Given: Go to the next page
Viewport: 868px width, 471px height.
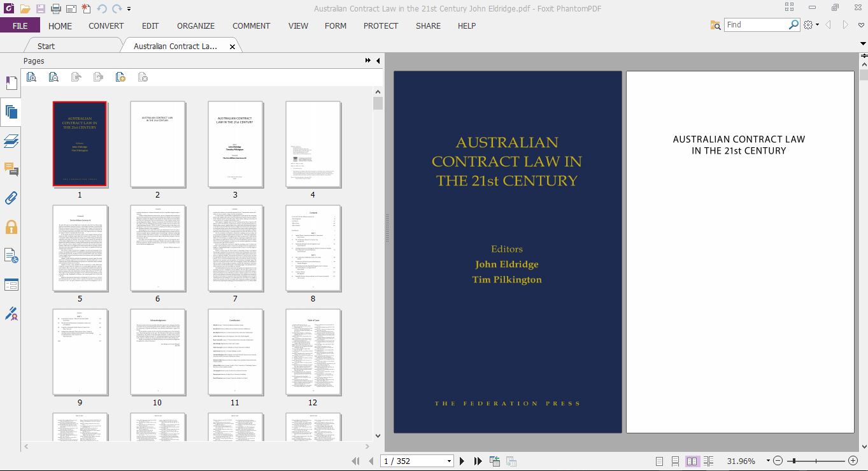Looking at the screenshot, I should tap(462, 461).
